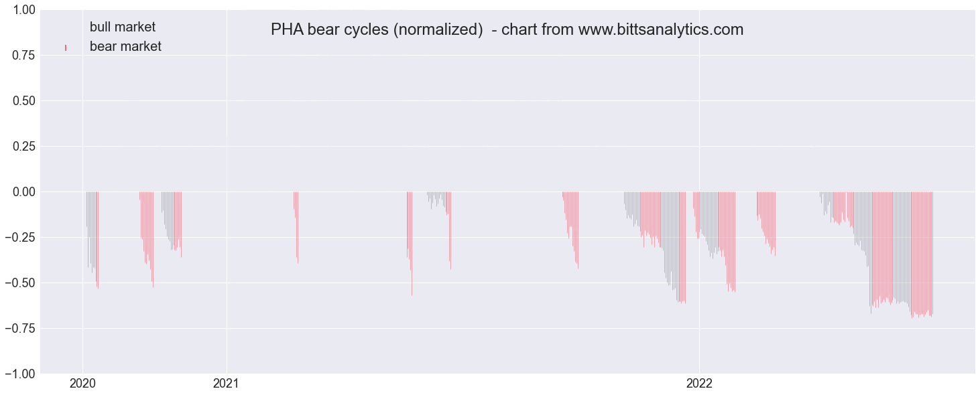980x395 pixels.
Task: Click the 2021 x-axis tick label
Action: pos(227,384)
